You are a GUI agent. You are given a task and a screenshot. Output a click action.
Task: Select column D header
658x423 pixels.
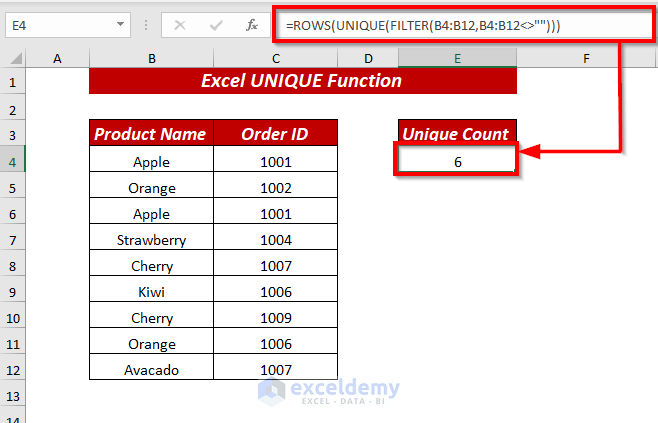click(x=368, y=58)
